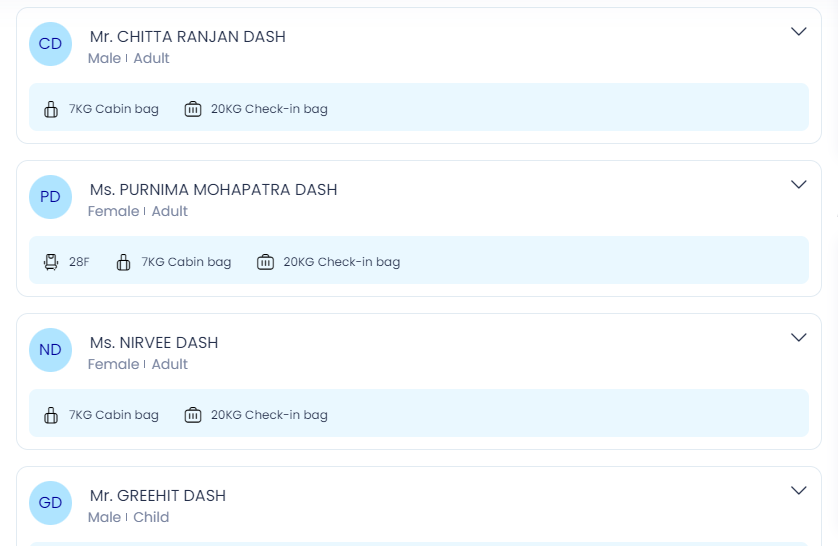Click check-in bag icon for Purnima Mohapatra Dash
The height and width of the screenshot is (546, 838).
[x=266, y=262]
